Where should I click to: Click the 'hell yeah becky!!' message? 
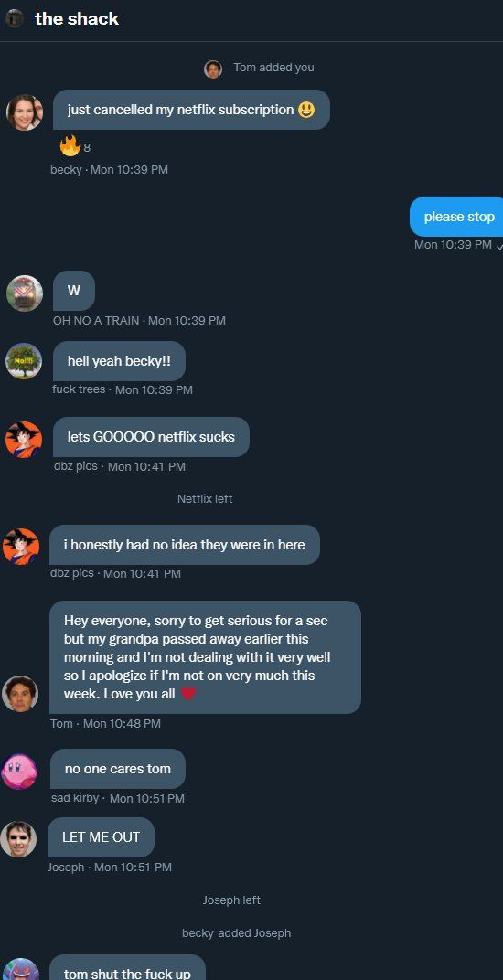pyautogui.click(x=119, y=361)
